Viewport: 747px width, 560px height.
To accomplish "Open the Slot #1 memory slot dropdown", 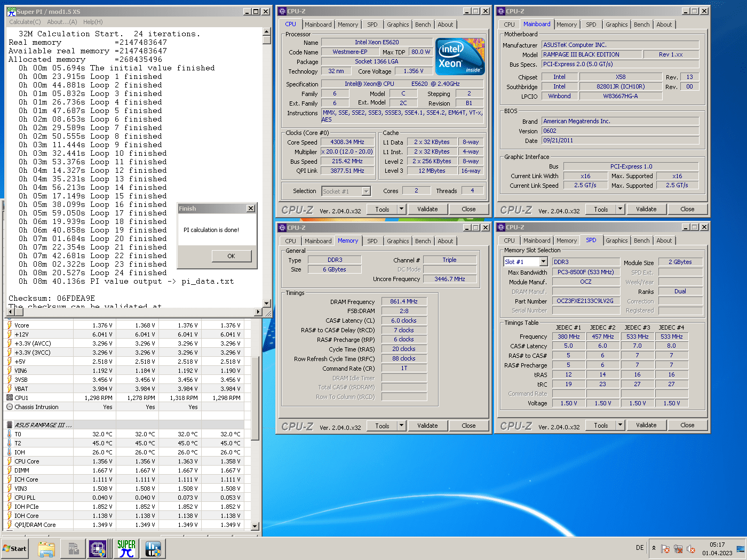I will click(543, 262).
